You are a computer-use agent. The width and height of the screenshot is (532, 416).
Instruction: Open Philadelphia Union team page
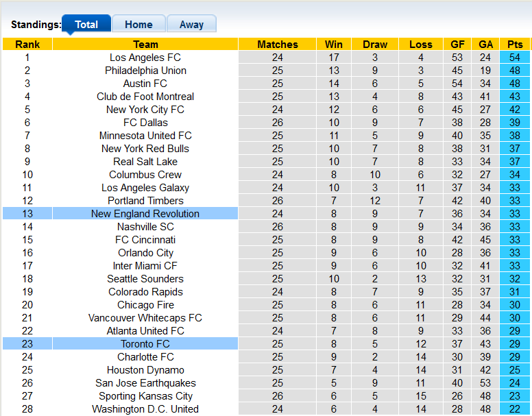145,71
